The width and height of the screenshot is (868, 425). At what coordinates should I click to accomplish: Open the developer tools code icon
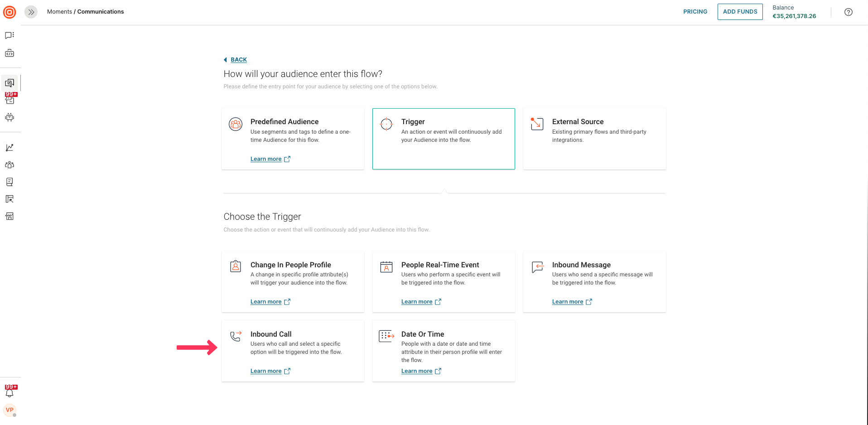coord(10,53)
